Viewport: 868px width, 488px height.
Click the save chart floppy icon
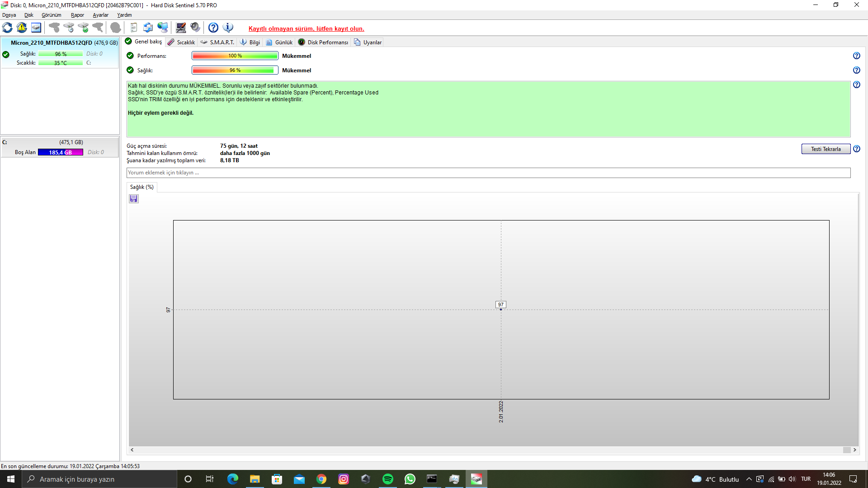(x=134, y=199)
